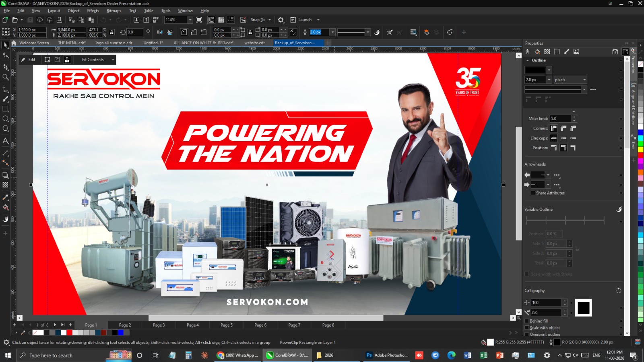This screenshot has width=644, height=362.
Task: Select the Polygon tool
Action: pyautogui.click(x=6, y=128)
